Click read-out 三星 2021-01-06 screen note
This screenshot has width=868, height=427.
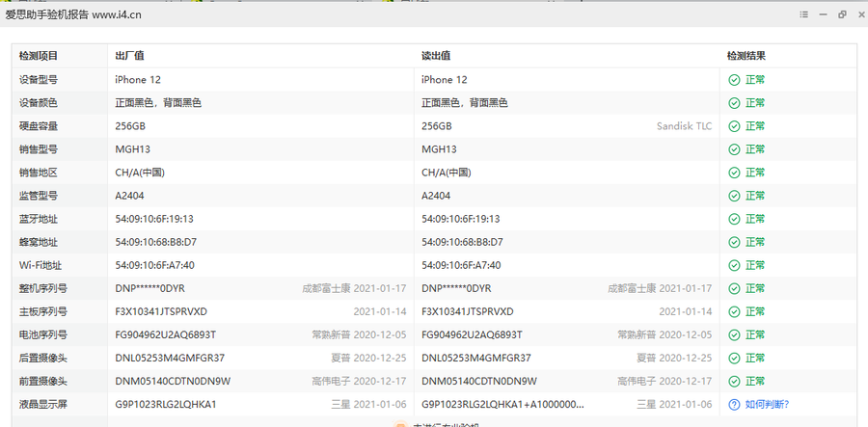674,404
